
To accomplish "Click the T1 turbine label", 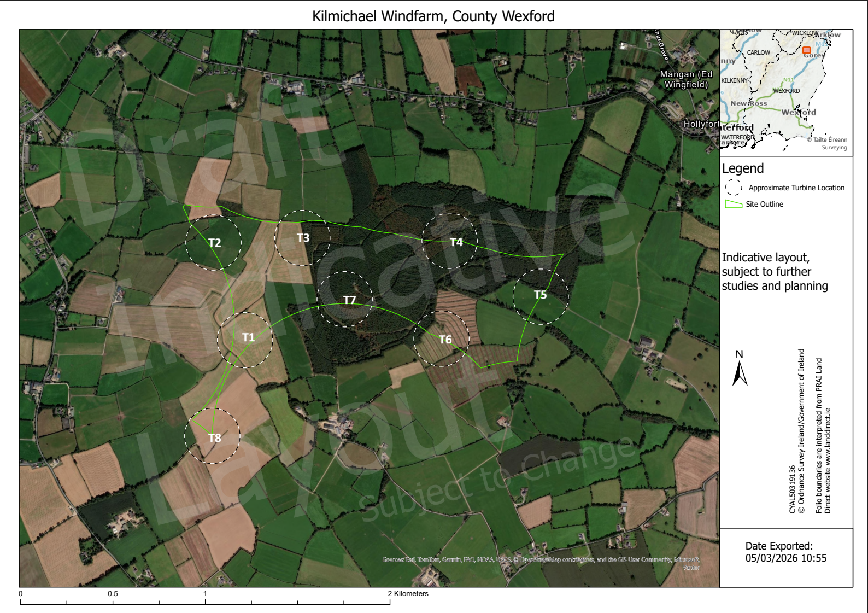I will coord(248,337).
